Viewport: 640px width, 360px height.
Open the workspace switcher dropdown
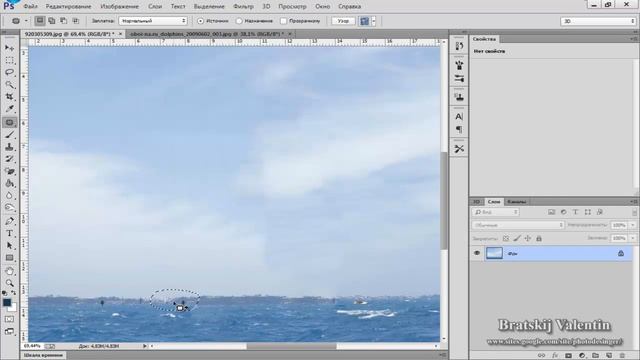[598, 21]
